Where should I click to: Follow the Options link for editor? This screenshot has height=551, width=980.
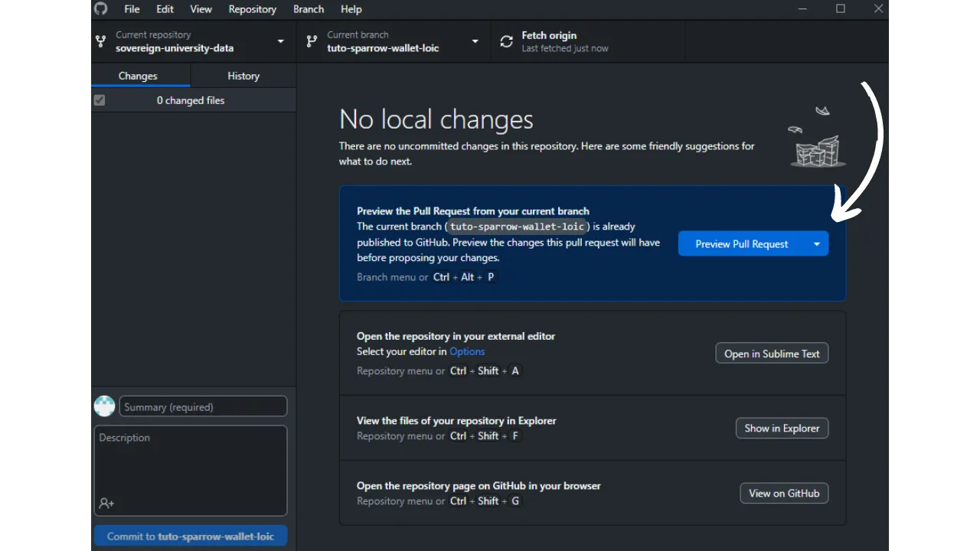[467, 351]
